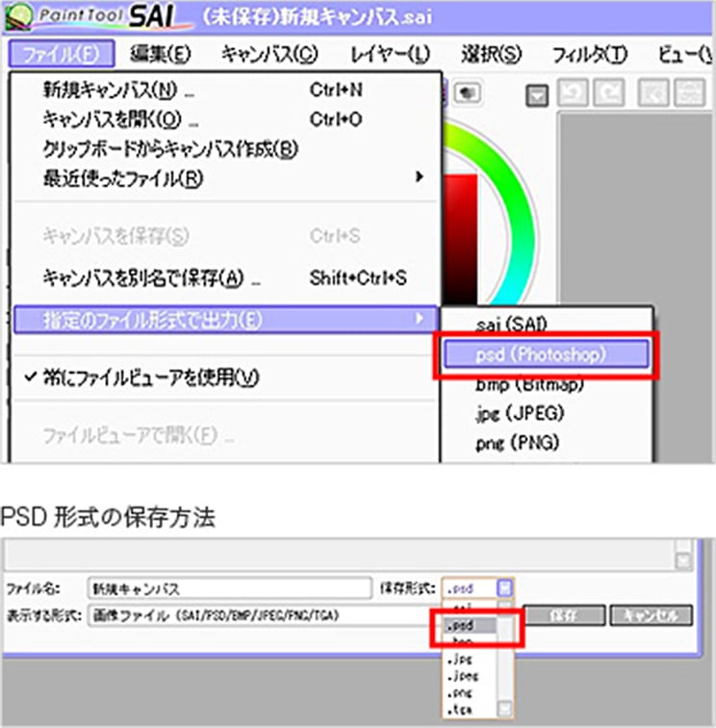Click greyed キャンバスを保存(S) entry
The width and height of the screenshot is (716, 728).
point(225,236)
